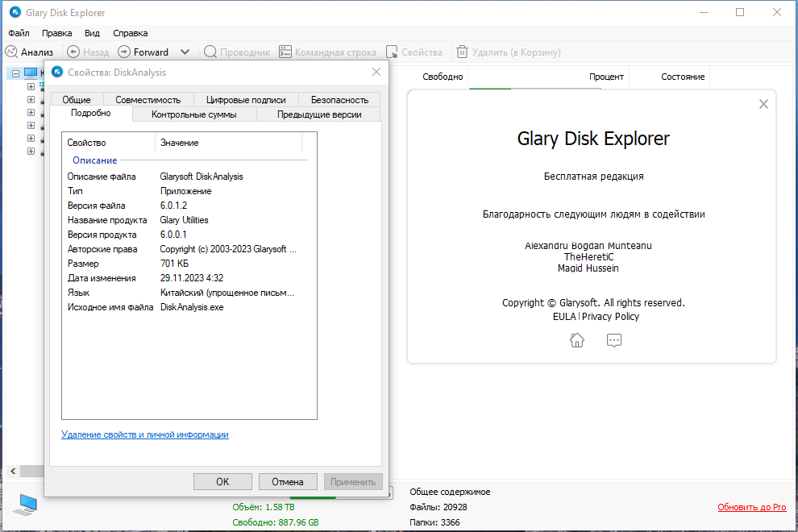Maximize the Glary Disk Explorer window
798x532 pixels.
pos(740,12)
